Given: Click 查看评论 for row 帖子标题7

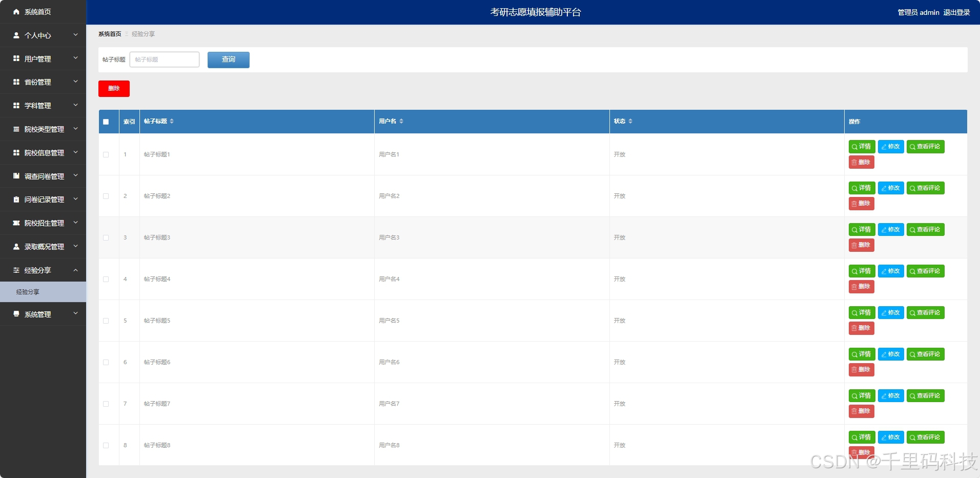Looking at the screenshot, I should point(925,396).
